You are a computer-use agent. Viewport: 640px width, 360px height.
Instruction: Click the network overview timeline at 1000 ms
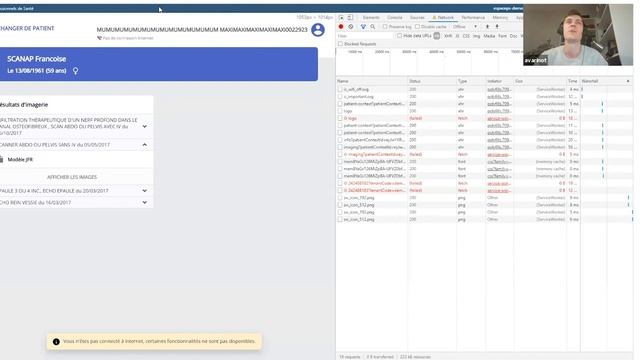(x=355, y=52)
